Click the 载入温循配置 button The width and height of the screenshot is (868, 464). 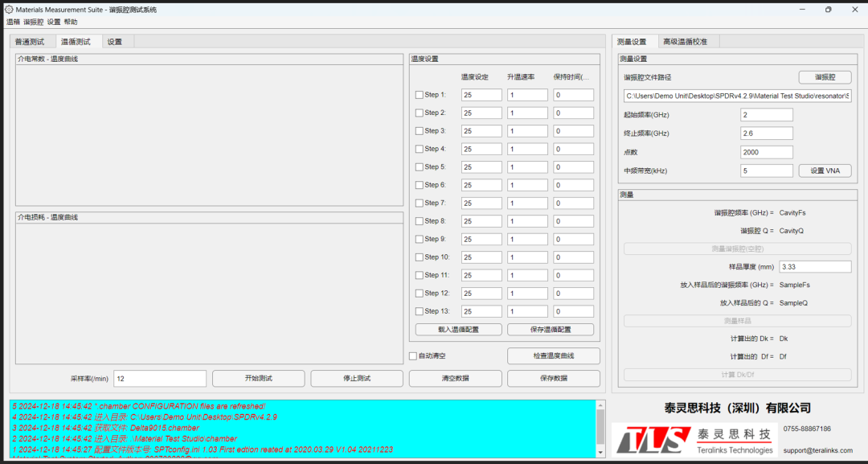pyautogui.click(x=458, y=330)
